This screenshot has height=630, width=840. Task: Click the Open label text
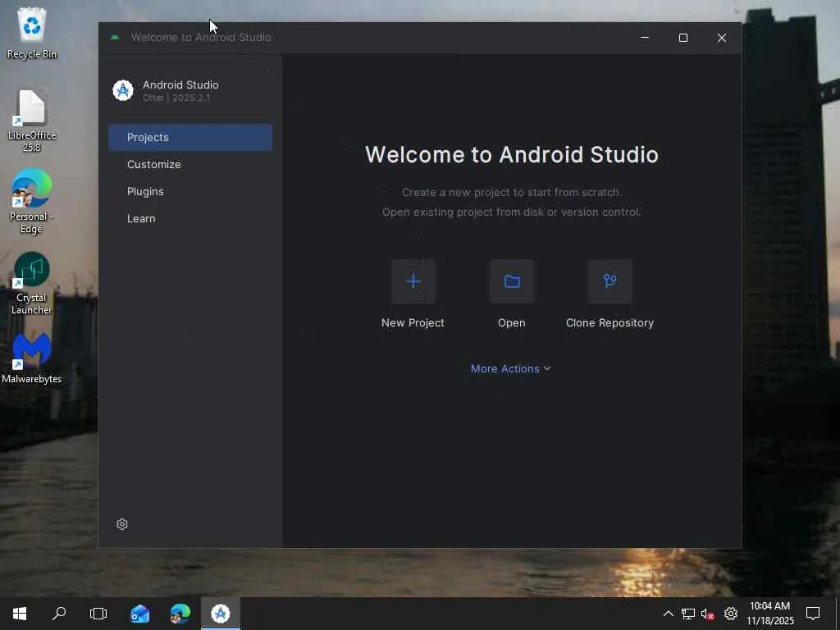512,322
